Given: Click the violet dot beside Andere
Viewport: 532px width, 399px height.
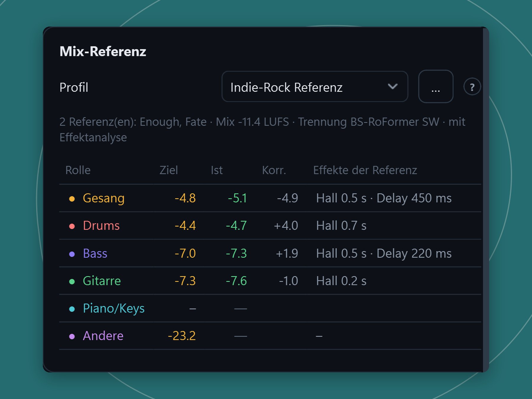Looking at the screenshot, I should [x=72, y=336].
